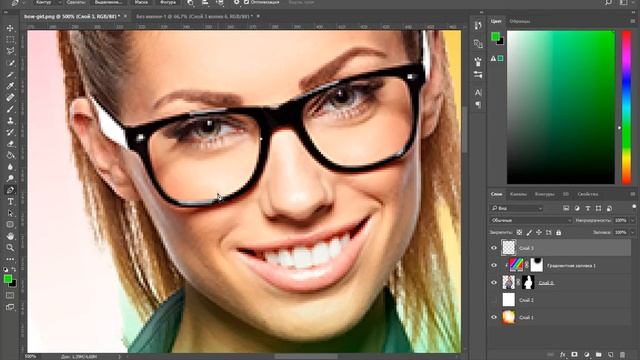Screen dimensions: 640x360
Task: Select the Zoom tool
Action: 10,247
